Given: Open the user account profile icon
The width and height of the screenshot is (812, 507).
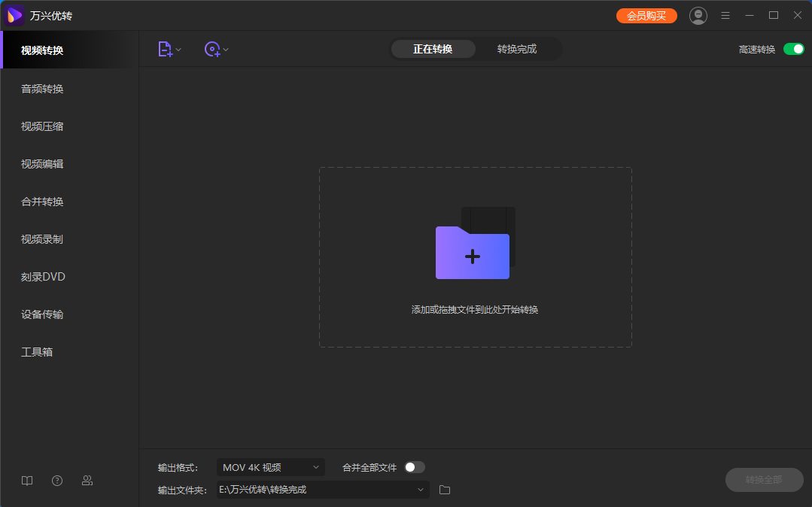Looking at the screenshot, I should pyautogui.click(x=698, y=15).
